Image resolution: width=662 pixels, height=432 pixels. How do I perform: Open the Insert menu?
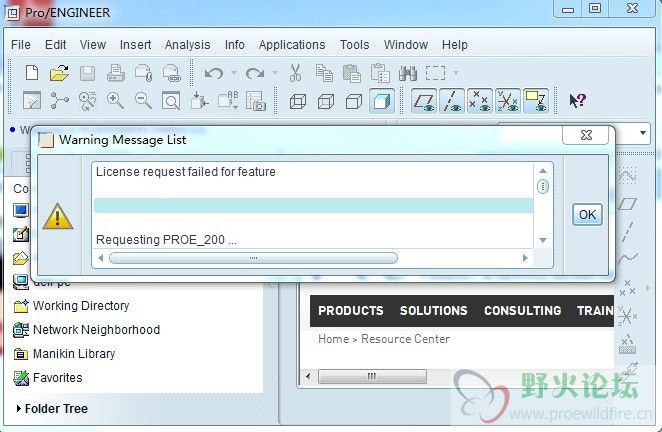(x=135, y=45)
